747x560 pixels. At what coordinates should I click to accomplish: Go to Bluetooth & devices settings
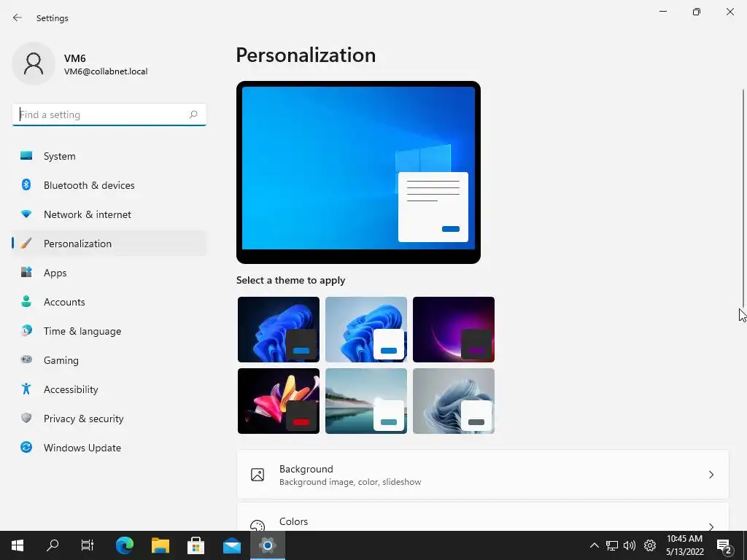click(109, 184)
